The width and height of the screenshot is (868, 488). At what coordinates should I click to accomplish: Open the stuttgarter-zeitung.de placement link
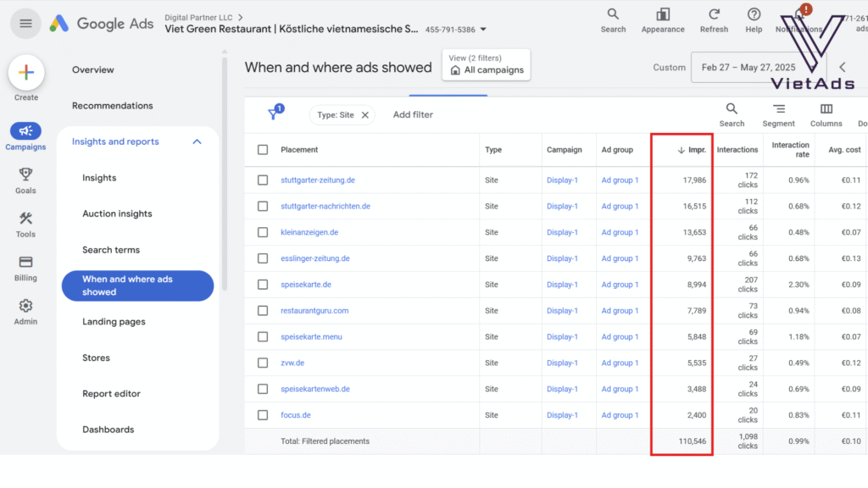(x=318, y=180)
